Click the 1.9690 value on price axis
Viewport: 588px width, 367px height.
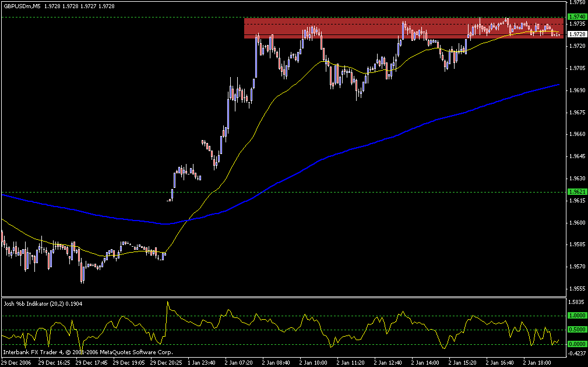coord(577,90)
